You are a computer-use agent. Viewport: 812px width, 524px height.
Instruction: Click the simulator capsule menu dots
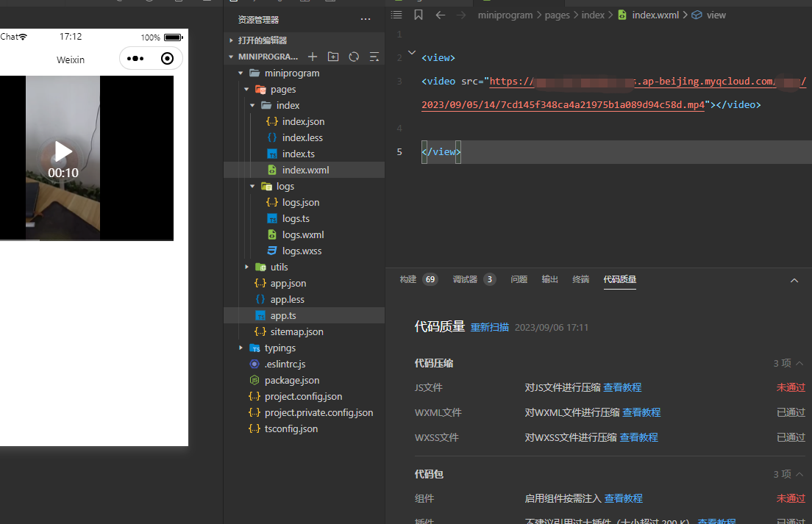[x=135, y=59]
